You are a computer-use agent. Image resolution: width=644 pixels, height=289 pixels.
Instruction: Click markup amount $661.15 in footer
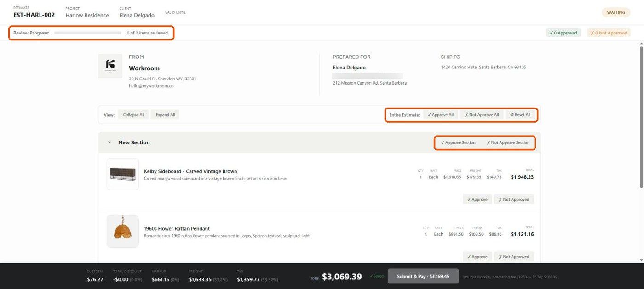161,279
